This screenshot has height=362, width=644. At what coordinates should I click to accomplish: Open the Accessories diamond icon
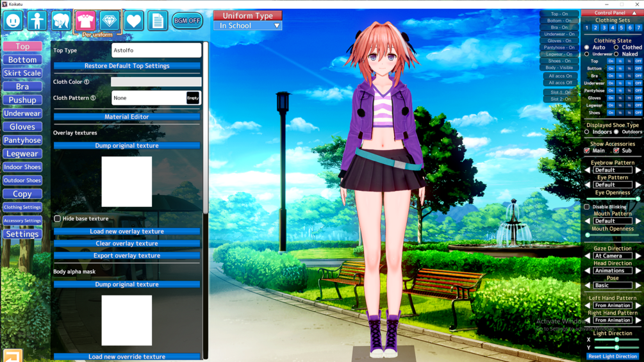tap(109, 21)
